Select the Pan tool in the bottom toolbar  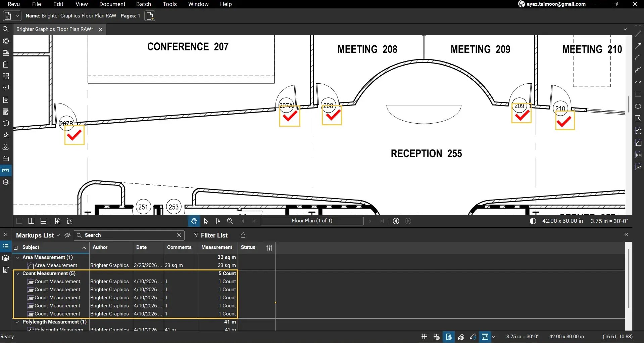click(x=194, y=221)
